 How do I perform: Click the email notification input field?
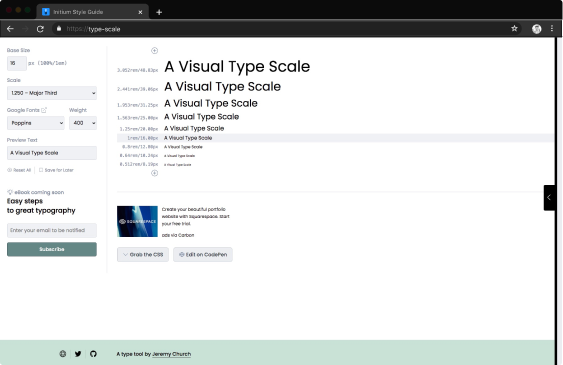point(52,230)
